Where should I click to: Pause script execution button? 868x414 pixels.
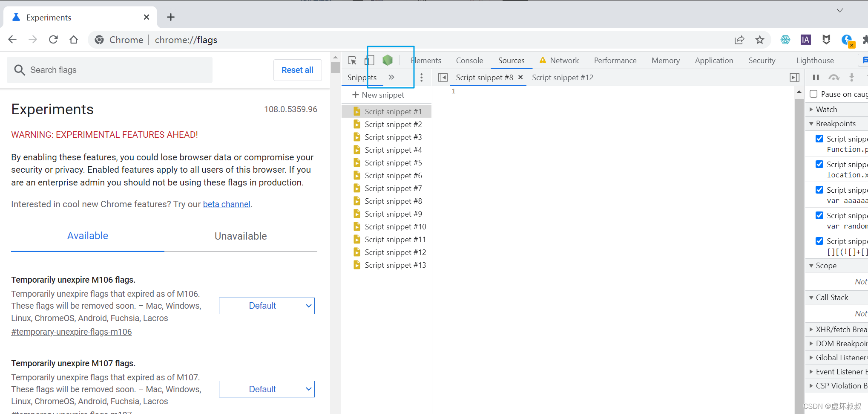tap(816, 77)
